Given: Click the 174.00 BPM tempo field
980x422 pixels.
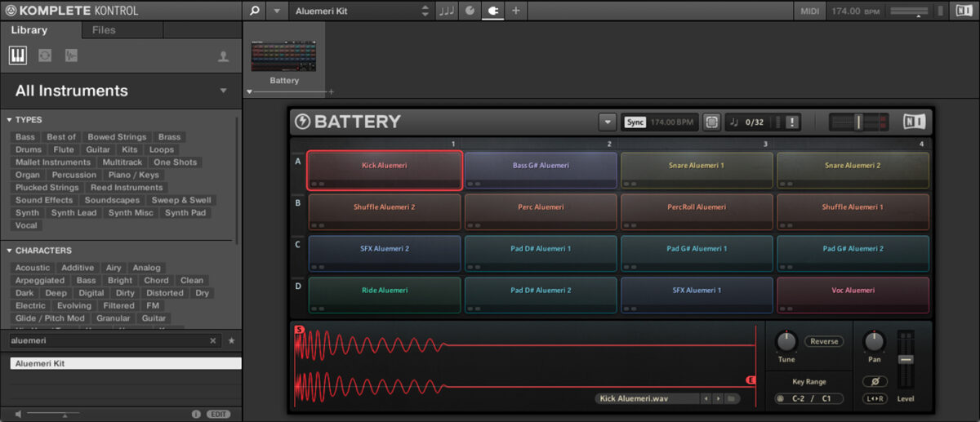Looking at the screenshot, I should [x=855, y=11].
